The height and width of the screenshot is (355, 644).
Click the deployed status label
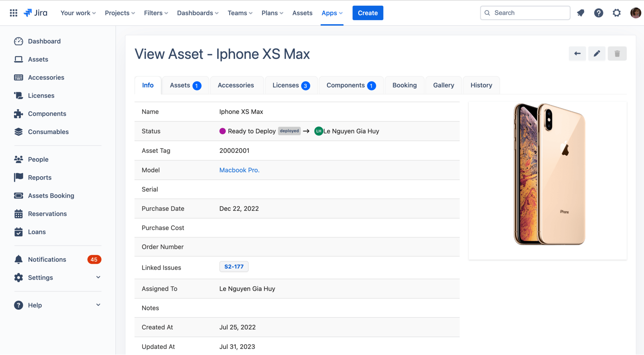(289, 131)
